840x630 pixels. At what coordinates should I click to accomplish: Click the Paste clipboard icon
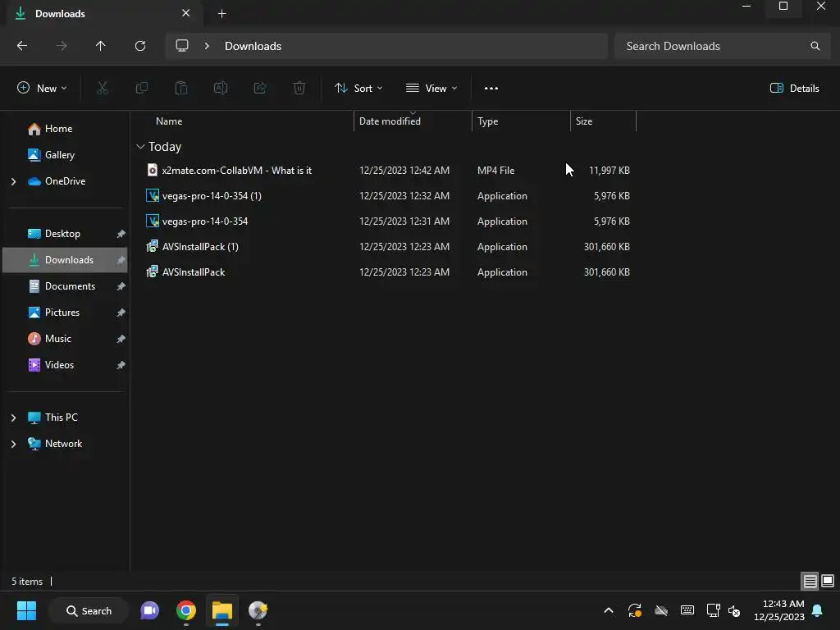(181, 89)
